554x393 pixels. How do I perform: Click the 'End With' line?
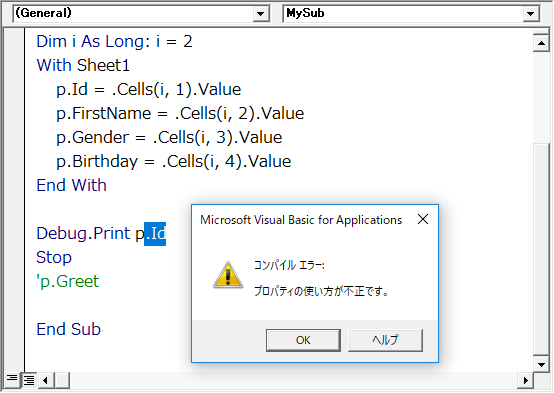click(x=71, y=185)
